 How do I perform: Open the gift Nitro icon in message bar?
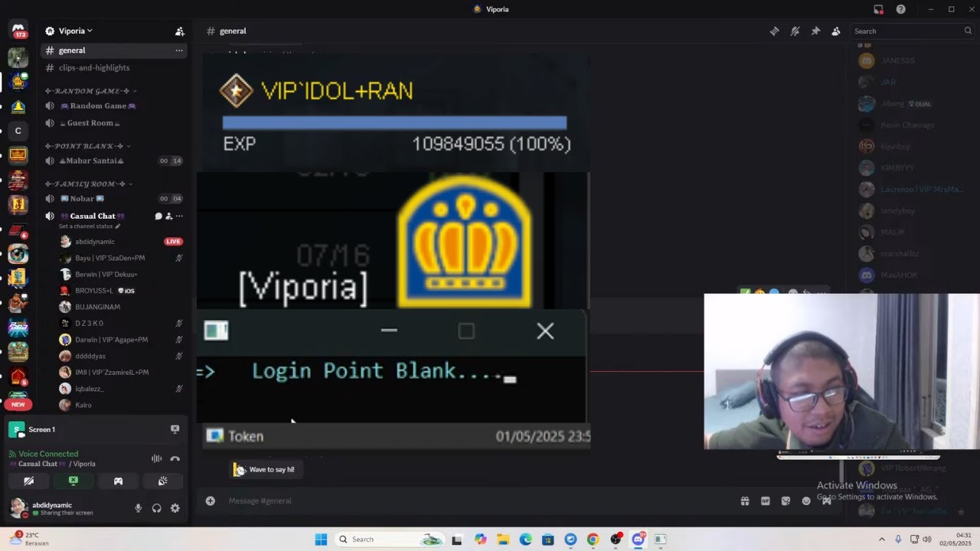click(x=744, y=500)
